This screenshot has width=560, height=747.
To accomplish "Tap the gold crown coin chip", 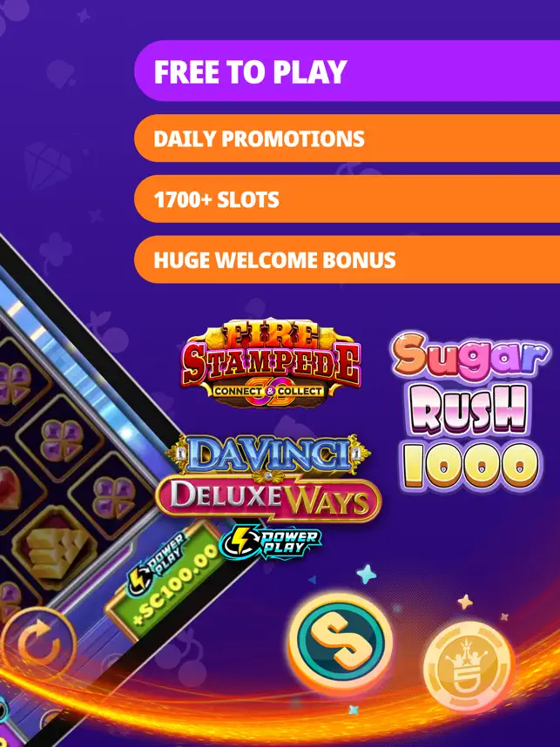I will [469, 665].
